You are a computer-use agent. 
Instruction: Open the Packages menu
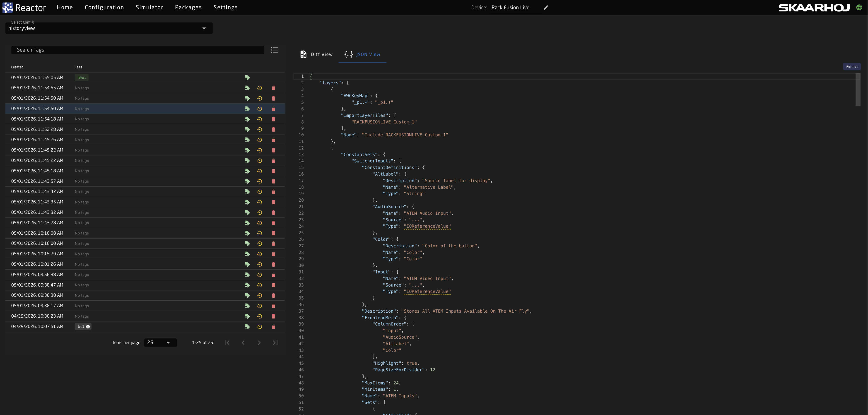click(188, 7)
